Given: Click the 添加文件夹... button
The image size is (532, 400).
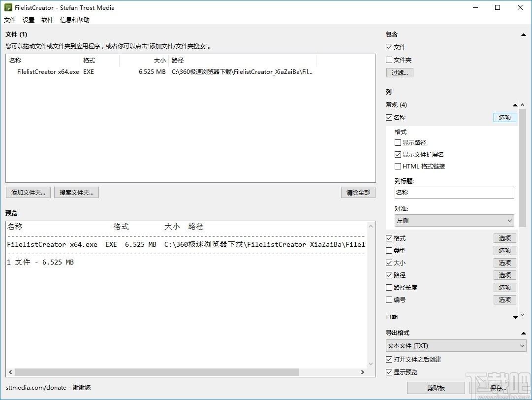Looking at the screenshot, I should click(28, 193).
